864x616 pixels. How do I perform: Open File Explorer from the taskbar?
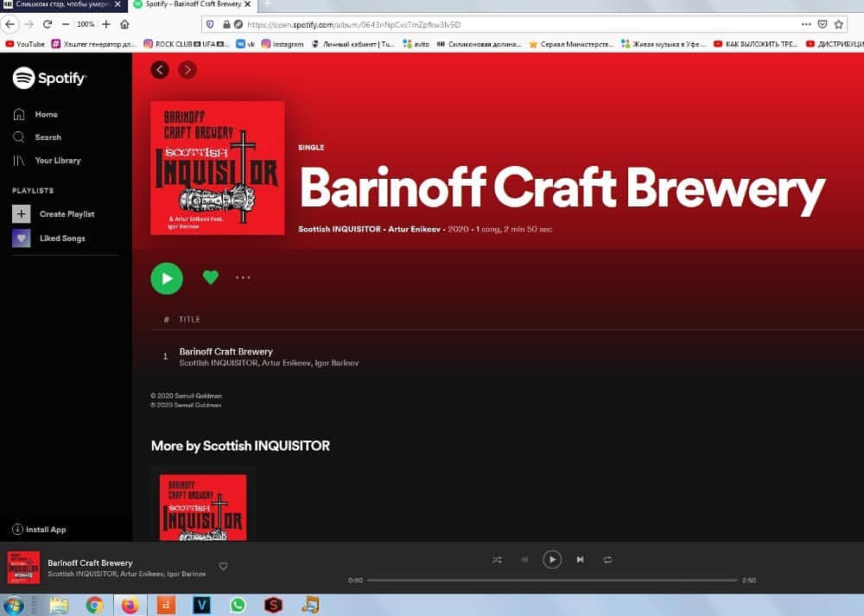click(x=59, y=606)
